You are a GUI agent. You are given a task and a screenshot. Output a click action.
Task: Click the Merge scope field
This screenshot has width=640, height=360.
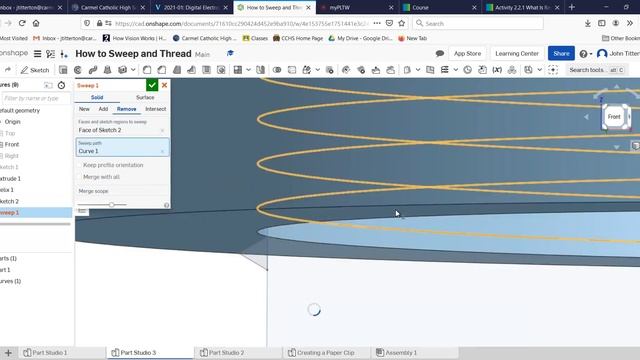[122, 191]
